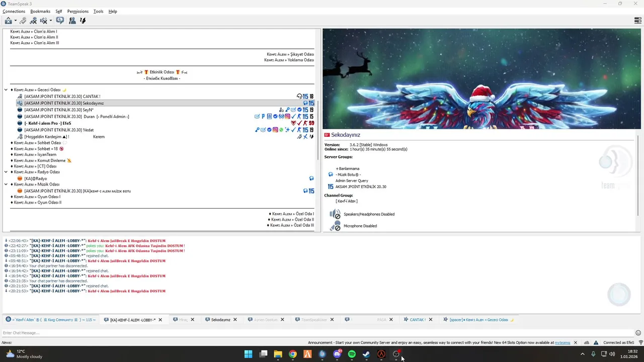Open the Help menu

[113, 11]
